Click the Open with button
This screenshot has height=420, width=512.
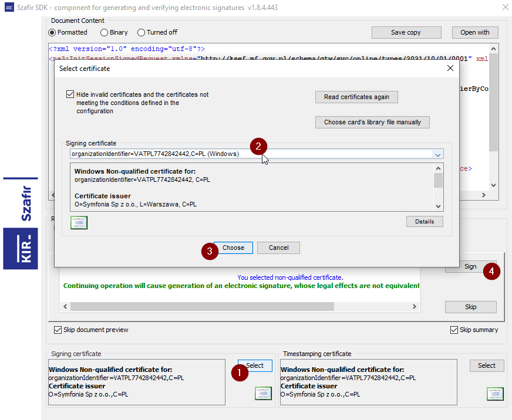click(x=475, y=33)
